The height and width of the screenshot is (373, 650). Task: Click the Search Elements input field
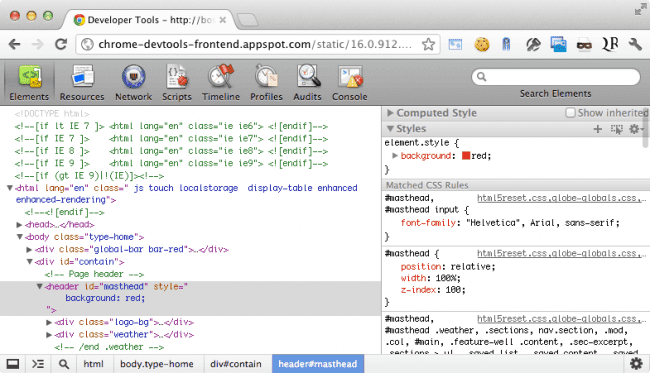pos(555,77)
